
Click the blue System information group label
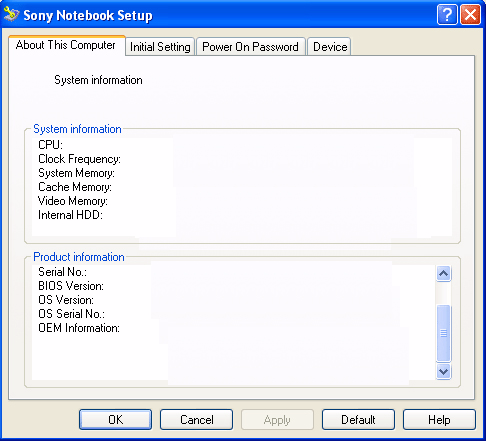(x=77, y=129)
